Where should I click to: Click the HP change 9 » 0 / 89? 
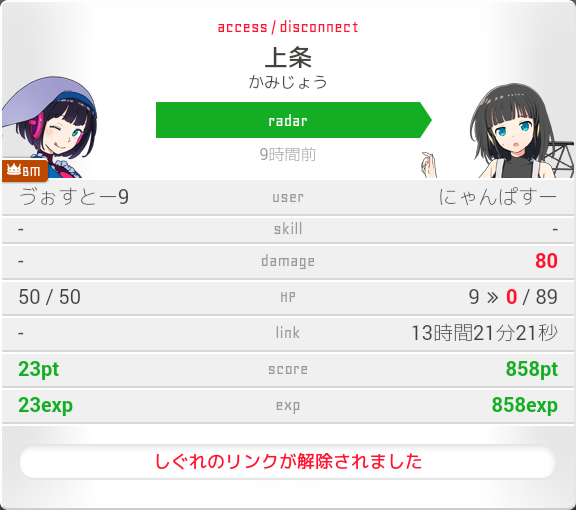click(513, 297)
